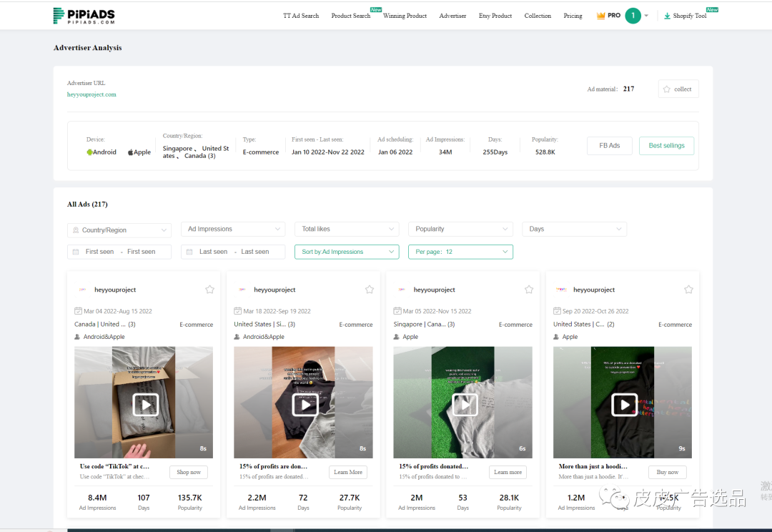Viewport: 772px width, 532px height.
Task: Click calendar icon beside Mar 18 2022-Sep 19 2022
Action: 237,311
